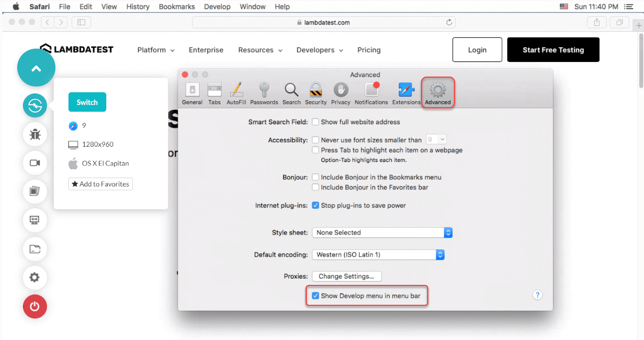Open the Default encoding dropdown
The width and height of the screenshot is (644, 340).
coord(378,255)
